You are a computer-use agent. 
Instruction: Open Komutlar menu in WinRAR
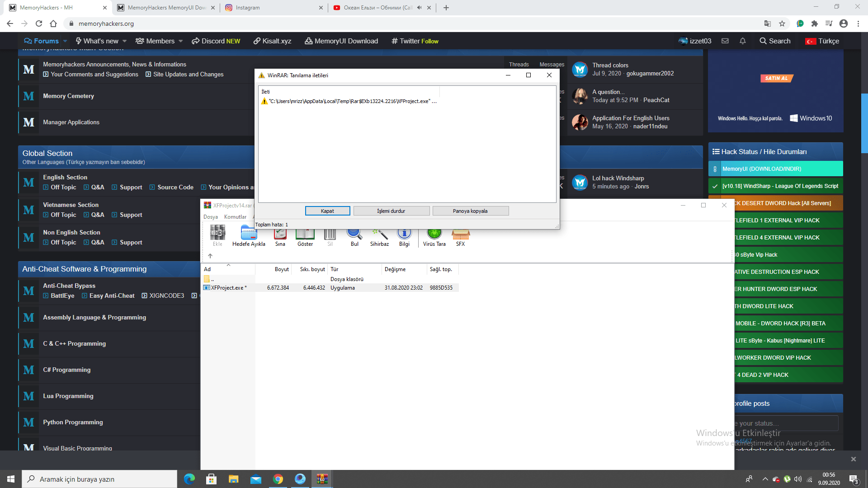coord(236,217)
